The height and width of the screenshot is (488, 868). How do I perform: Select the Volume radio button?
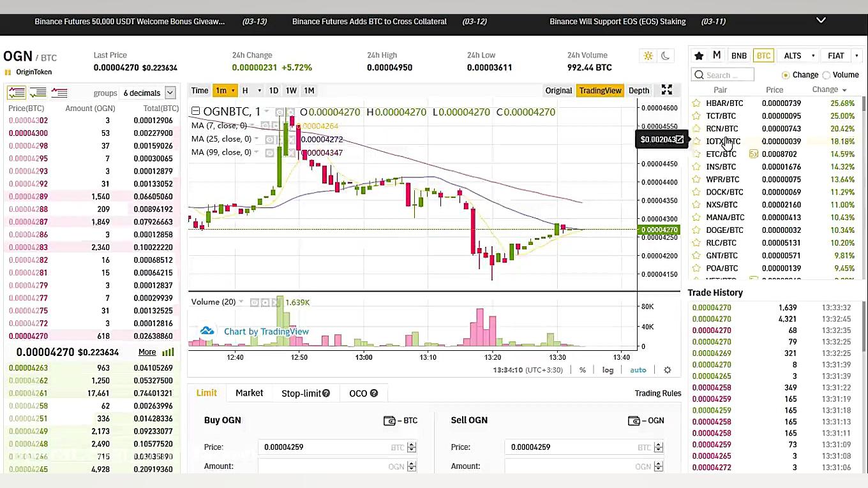[x=826, y=75]
